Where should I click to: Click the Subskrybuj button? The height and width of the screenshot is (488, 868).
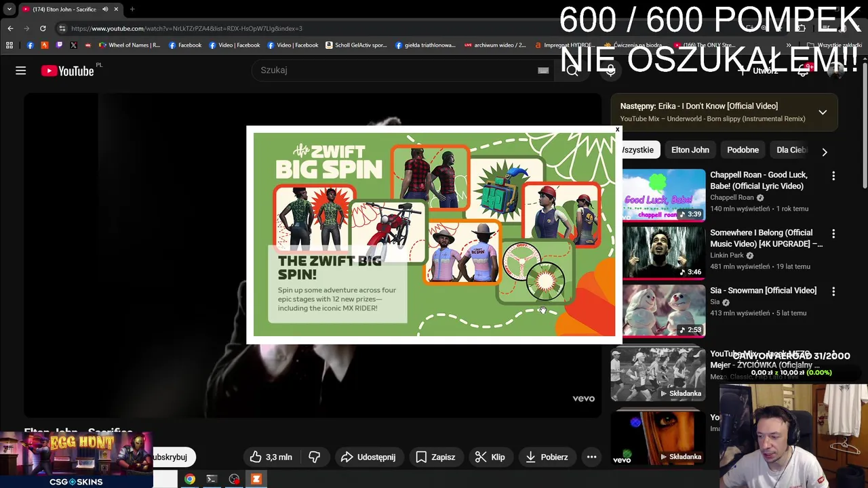174,457
